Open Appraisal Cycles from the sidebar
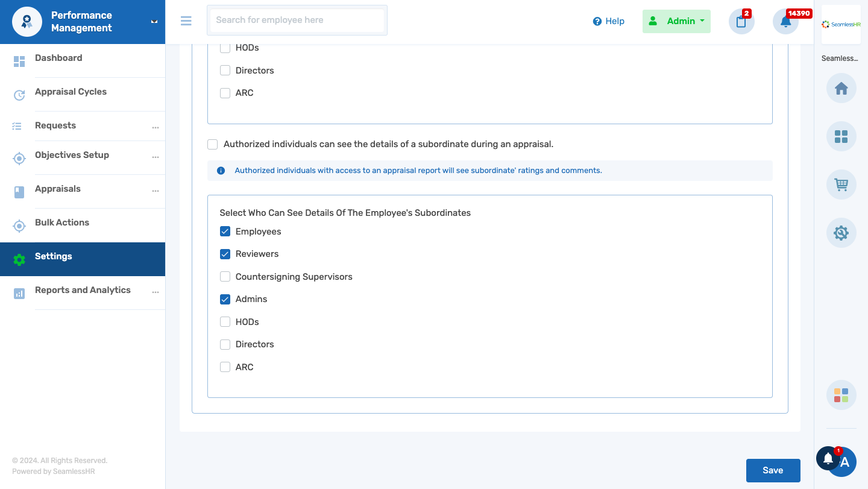 tap(71, 92)
